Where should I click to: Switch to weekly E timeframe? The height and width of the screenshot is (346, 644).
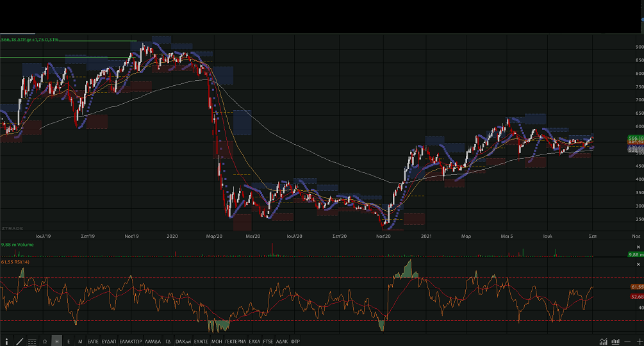[x=69, y=342]
